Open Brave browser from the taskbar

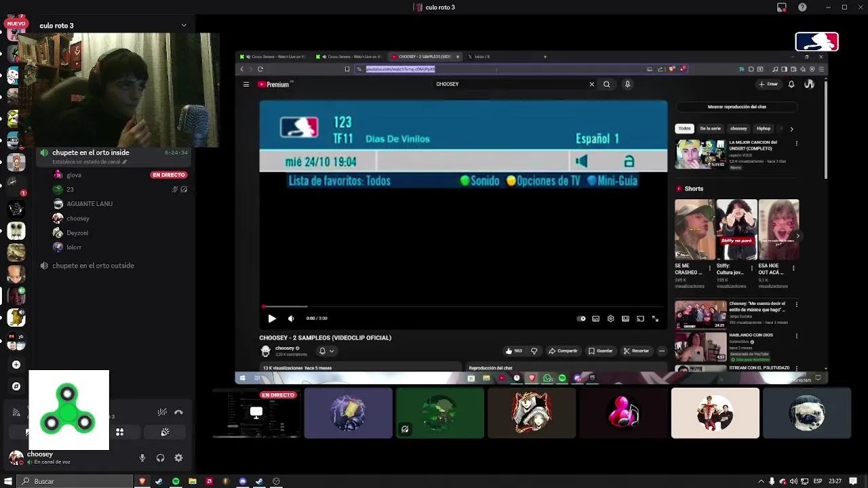(x=142, y=481)
